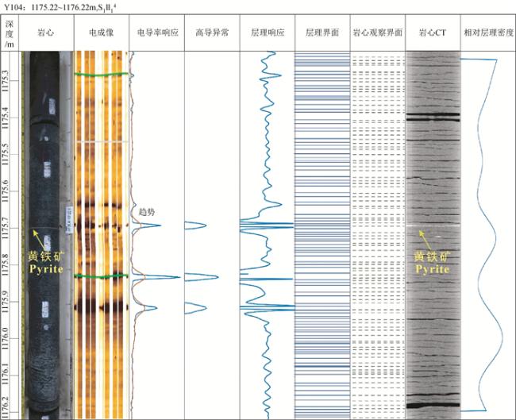The height and width of the screenshot is (420, 516).
Task: Select the 相对层理密度 column header
Action: (x=488, y=33)
